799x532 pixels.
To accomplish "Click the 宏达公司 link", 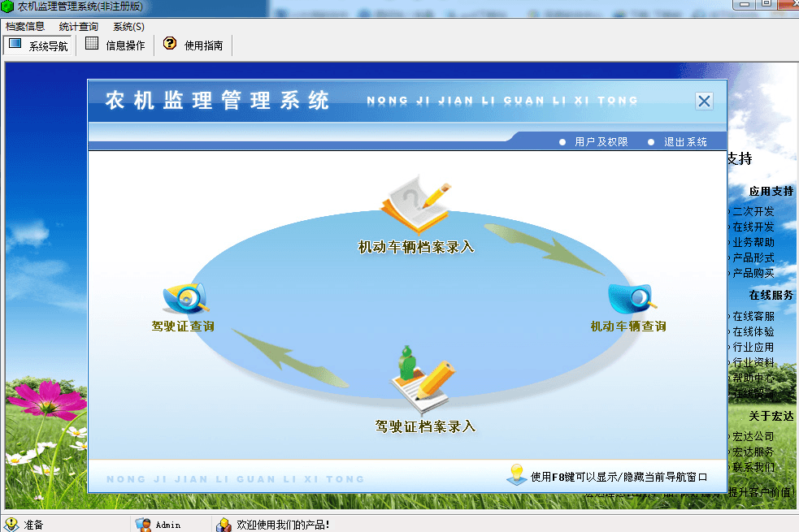I will pos(753,436).
